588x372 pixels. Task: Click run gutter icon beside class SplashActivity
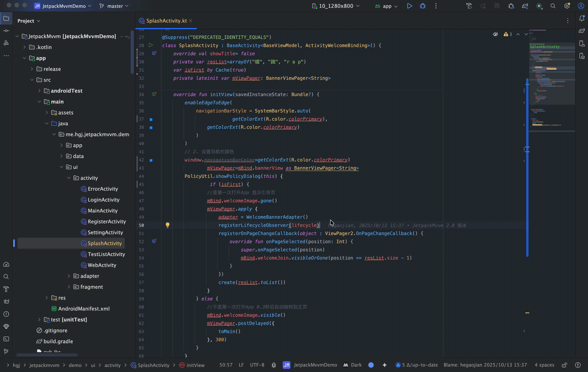[x=151, y=45]
